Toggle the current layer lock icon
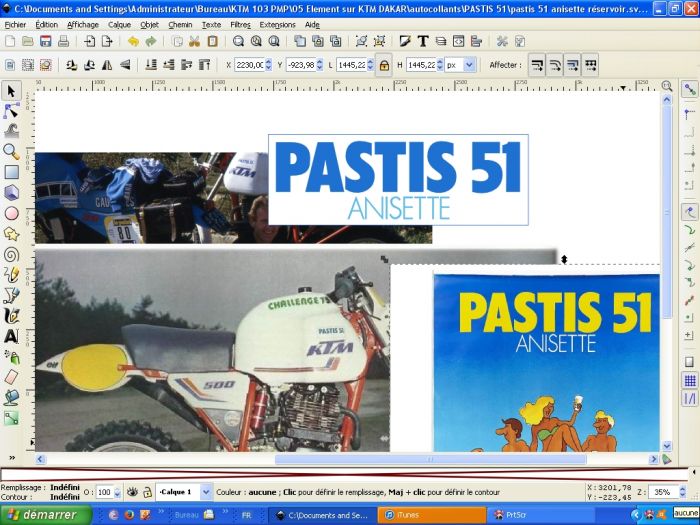Screen dimensions: 700x525 click(146, 492)
